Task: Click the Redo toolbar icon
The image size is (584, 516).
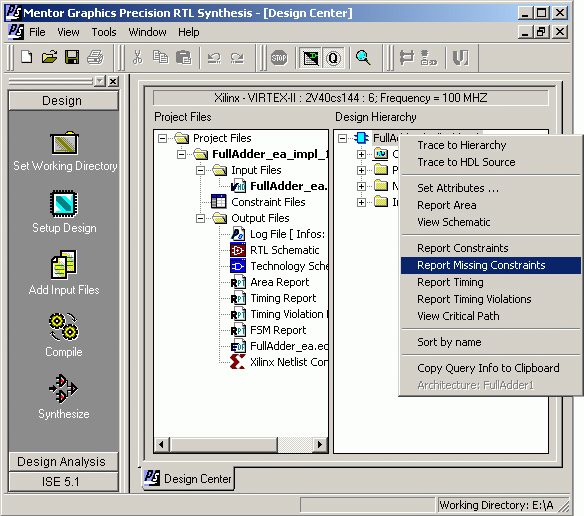Action: [237, 58]
